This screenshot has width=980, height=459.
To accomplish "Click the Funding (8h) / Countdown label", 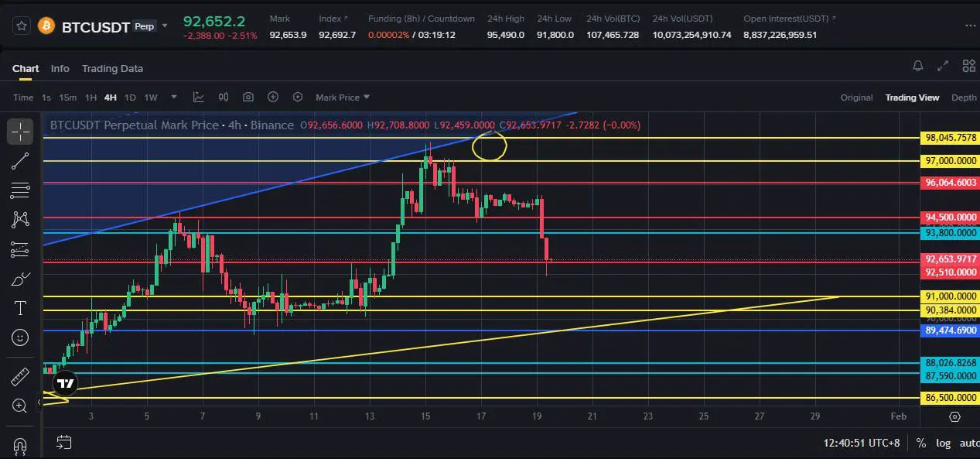I will point(422,19).
